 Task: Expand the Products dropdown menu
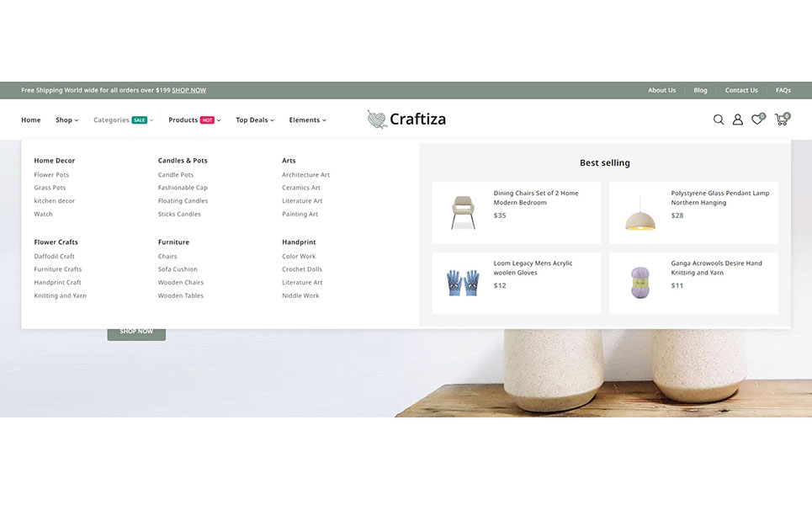coord(194,120)
